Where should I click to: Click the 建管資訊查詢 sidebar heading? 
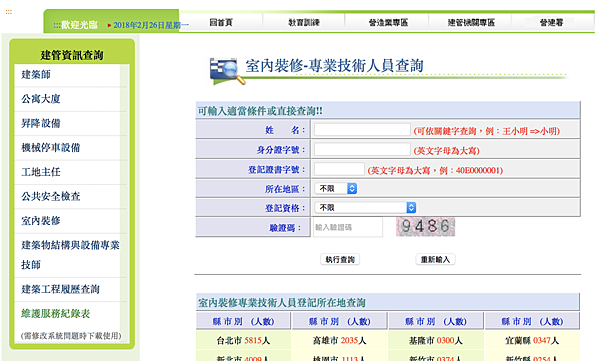(x=72, y=55)
